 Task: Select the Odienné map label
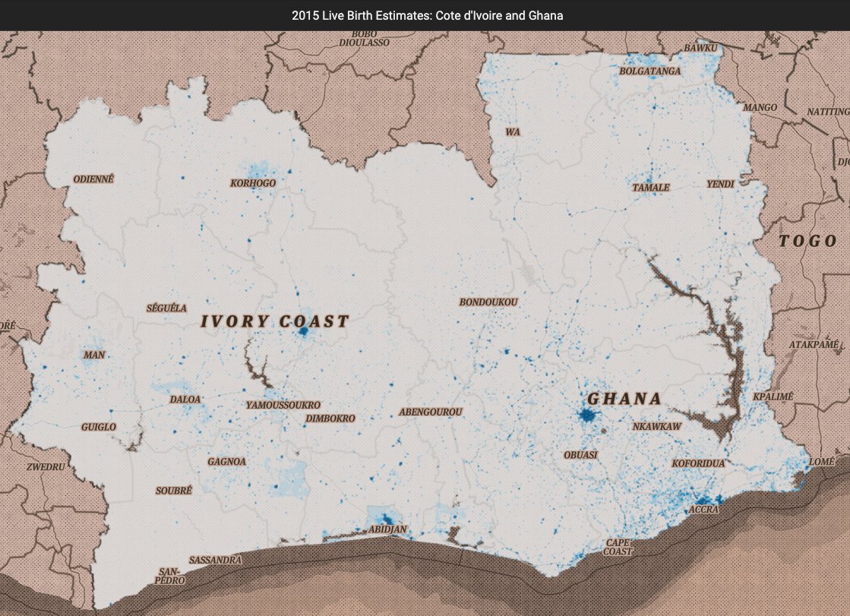click(x=93, y=179)
